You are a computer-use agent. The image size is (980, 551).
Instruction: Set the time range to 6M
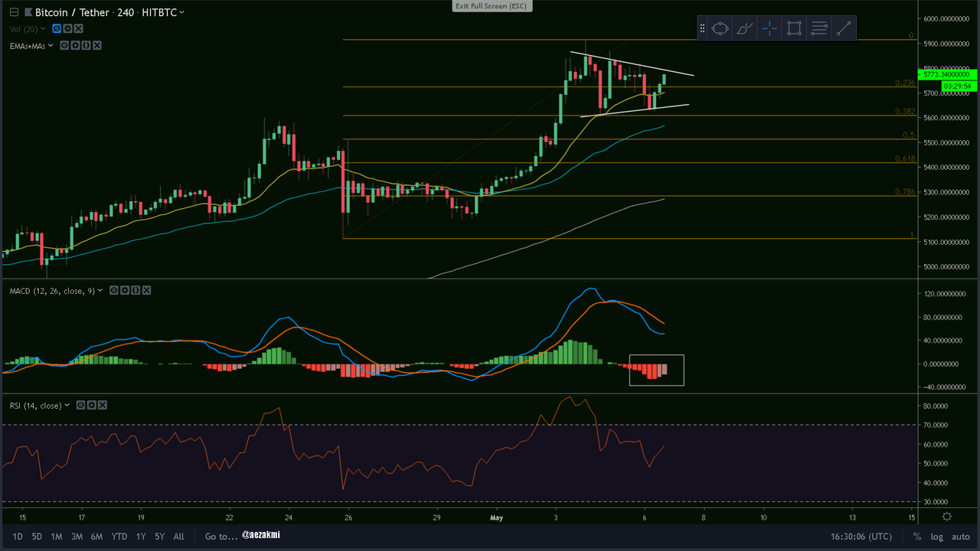96,536
